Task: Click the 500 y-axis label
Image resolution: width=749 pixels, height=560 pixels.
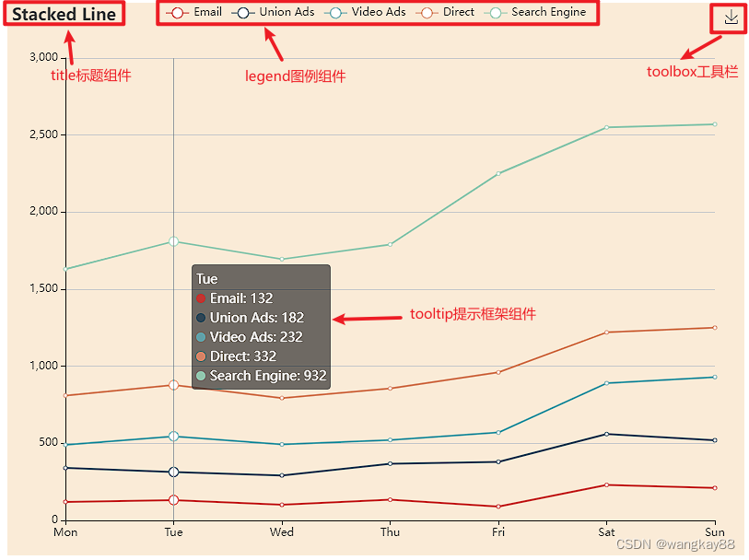Action: click(49, 442)
